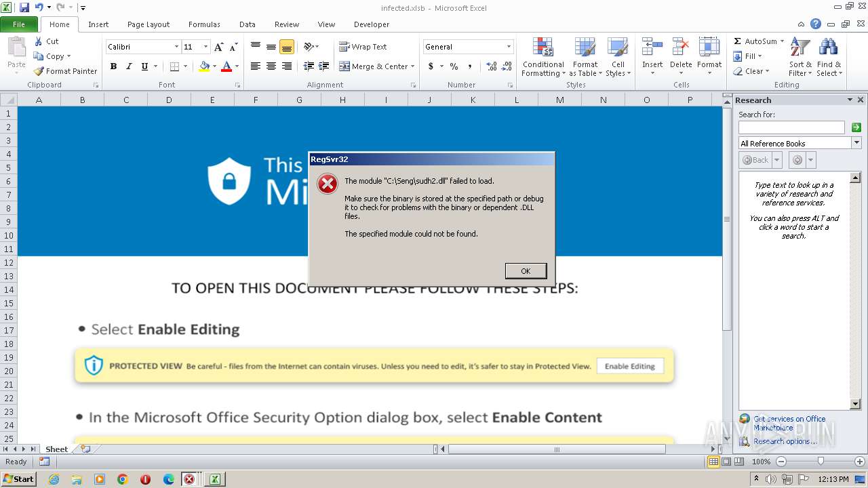
Task: Open Get services on Office Marketplace
Action: (x=789, y=424)
